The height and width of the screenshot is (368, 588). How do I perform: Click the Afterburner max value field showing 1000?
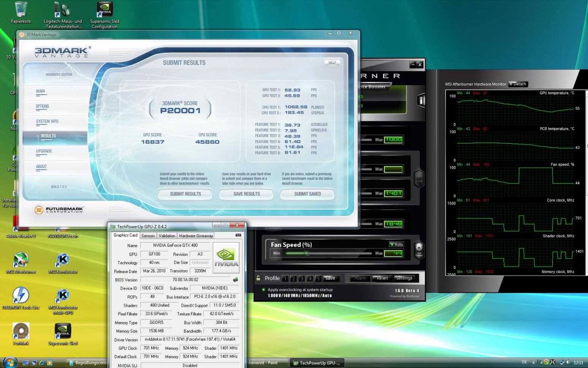point(393,140)
